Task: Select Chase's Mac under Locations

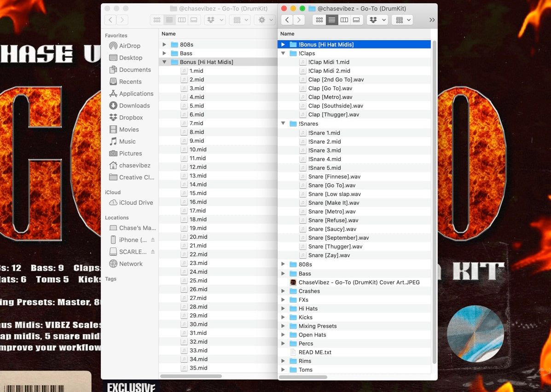Action: coord(133,228)
